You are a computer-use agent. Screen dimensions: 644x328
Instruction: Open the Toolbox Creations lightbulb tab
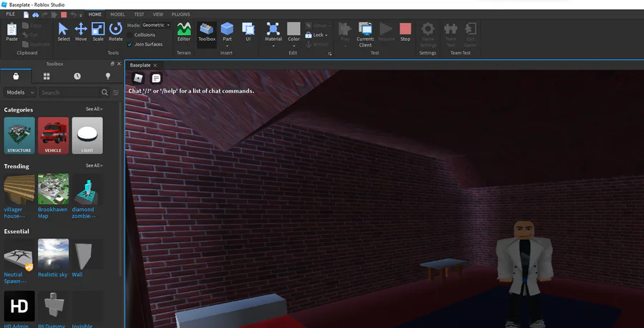107,76
